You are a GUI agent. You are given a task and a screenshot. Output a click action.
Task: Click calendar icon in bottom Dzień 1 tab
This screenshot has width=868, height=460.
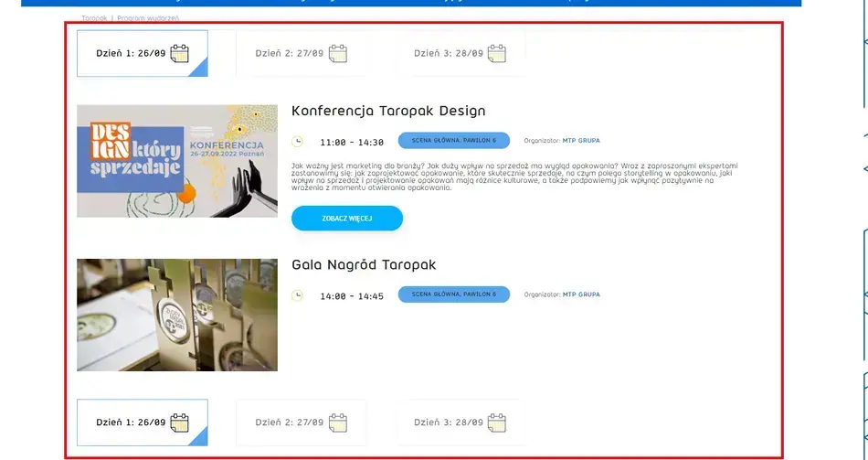[179, 423]
